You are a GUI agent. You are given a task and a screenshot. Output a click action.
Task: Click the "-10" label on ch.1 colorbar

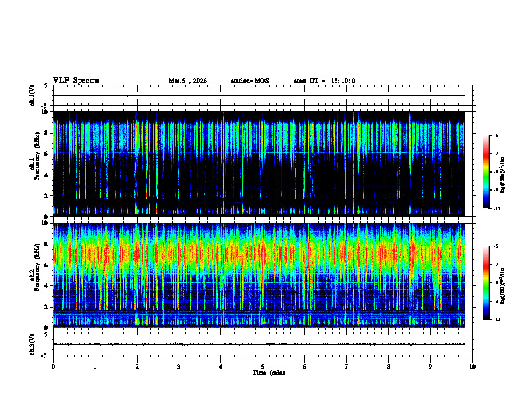click(x=497, y=208)
